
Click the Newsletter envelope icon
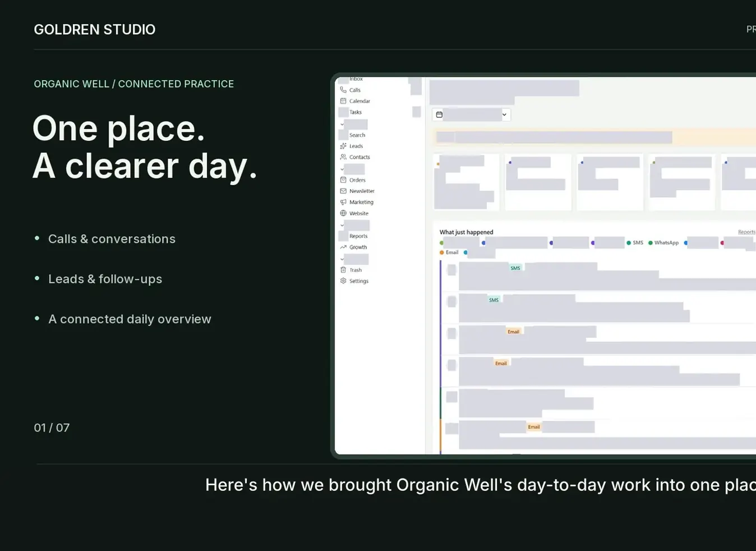tap(343, 191)
